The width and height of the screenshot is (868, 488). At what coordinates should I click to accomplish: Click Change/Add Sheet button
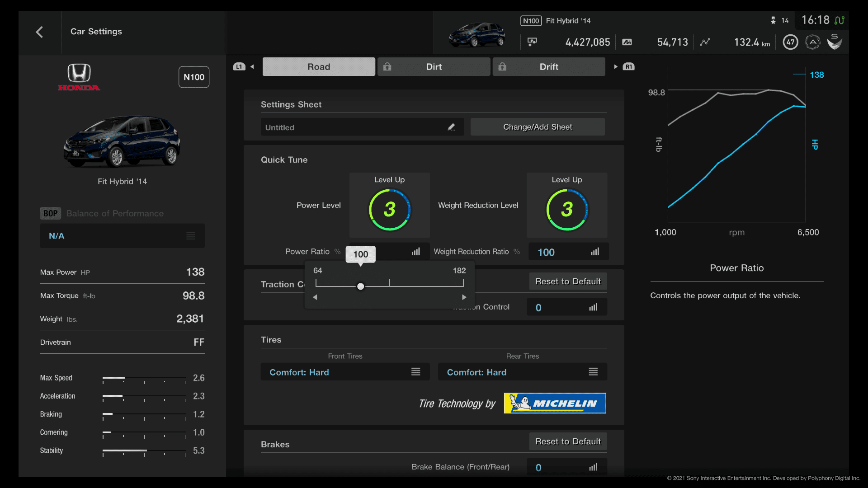point(538,127)
